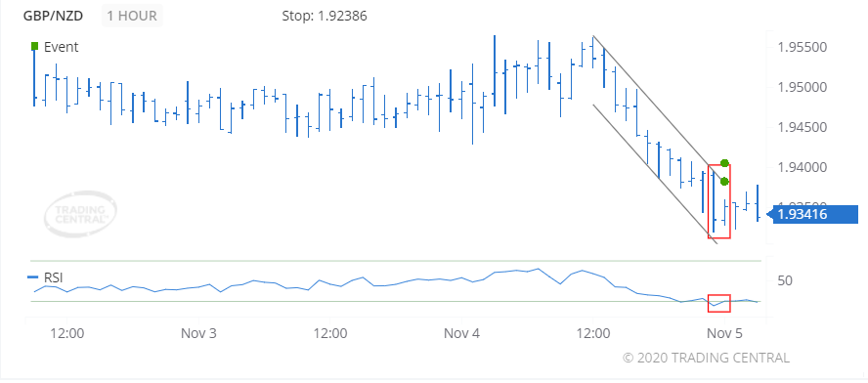Click the green Event legend square
868x383 pixels.
click(x=35, y=46)
